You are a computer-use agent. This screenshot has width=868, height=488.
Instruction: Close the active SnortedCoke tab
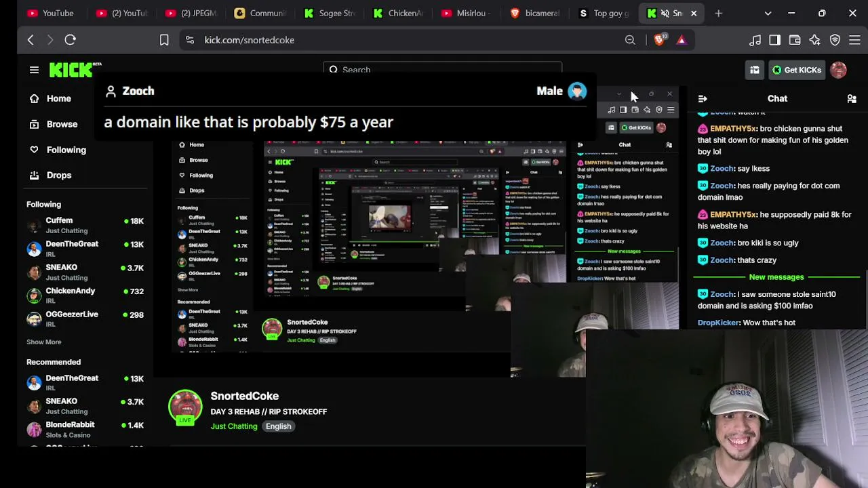694,13
